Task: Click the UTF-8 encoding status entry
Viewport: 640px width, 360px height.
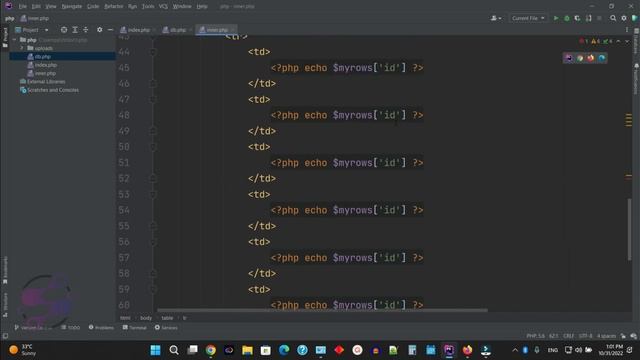Action: (585, 336)
